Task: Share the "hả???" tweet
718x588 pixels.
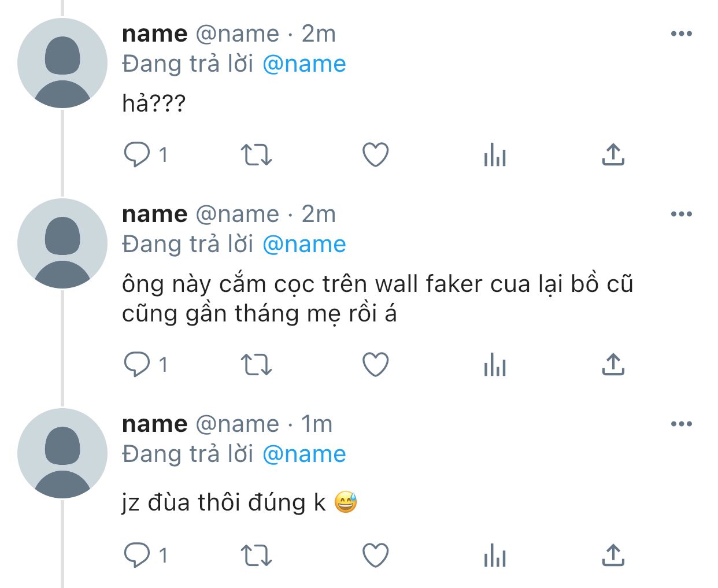Action: (x=613, y=155)
